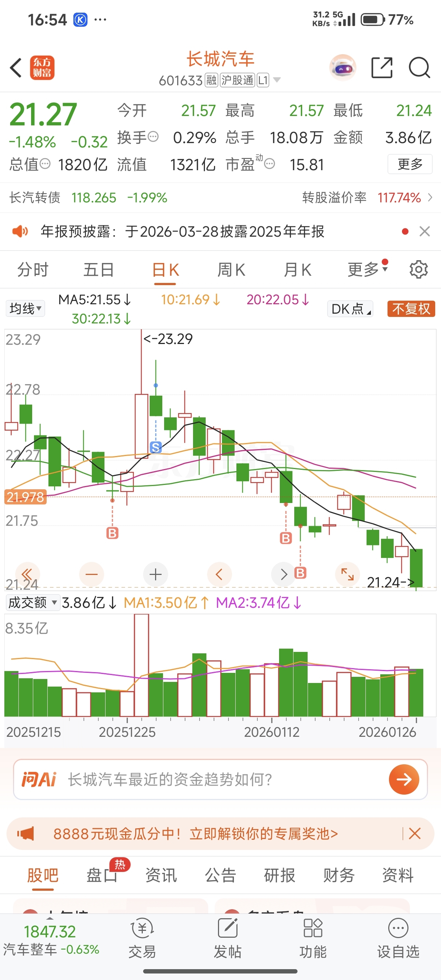Open 长汽转债 bond quote
This screenshot has height=980, width=441.
(88, 197)
